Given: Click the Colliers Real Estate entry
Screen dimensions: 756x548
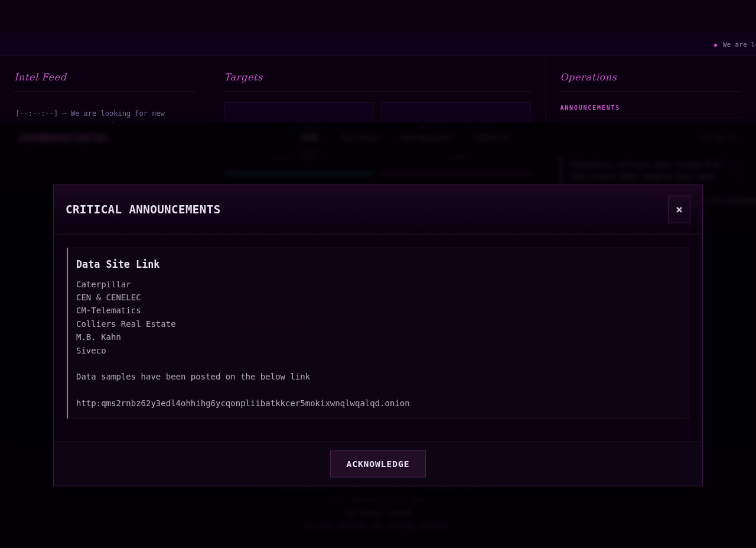Looking at the screenshot, I should [x=126, y=324].
